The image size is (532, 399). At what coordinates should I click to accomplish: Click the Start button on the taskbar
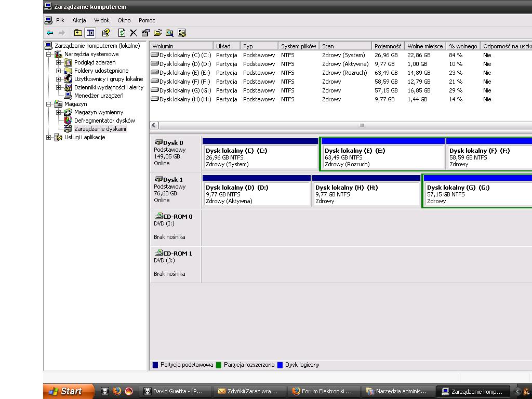click(x=69, y=391)
